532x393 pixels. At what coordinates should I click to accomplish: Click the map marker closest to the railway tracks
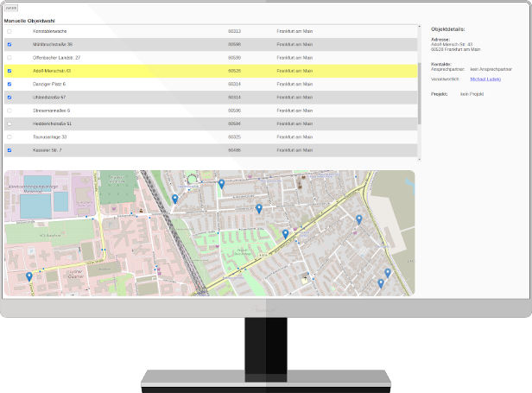pyautogui.click(x=174, y=199)
